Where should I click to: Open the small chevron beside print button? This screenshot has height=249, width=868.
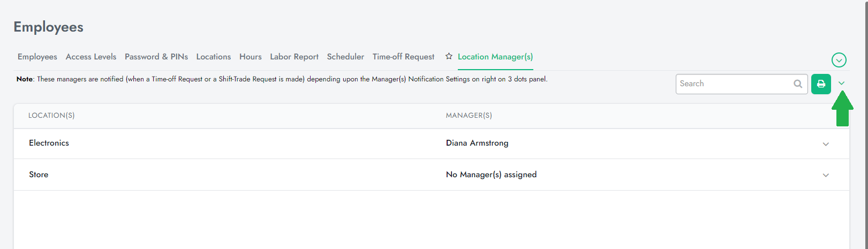(841, 83)
